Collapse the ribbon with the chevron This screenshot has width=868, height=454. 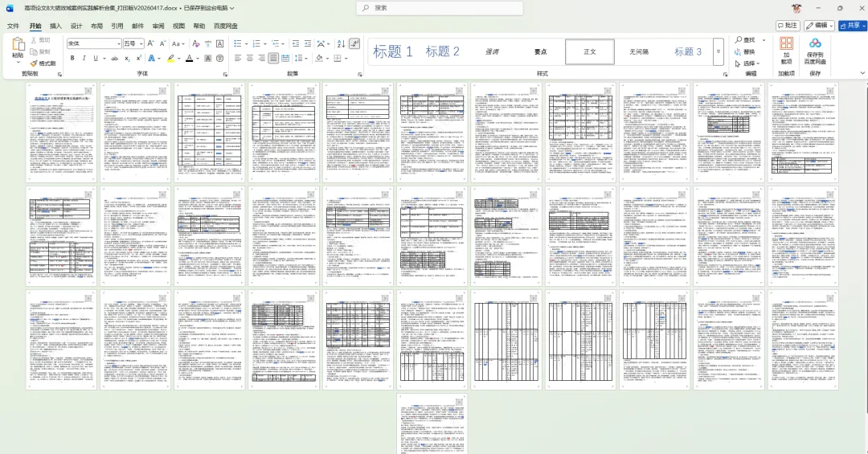pos(862,72)
